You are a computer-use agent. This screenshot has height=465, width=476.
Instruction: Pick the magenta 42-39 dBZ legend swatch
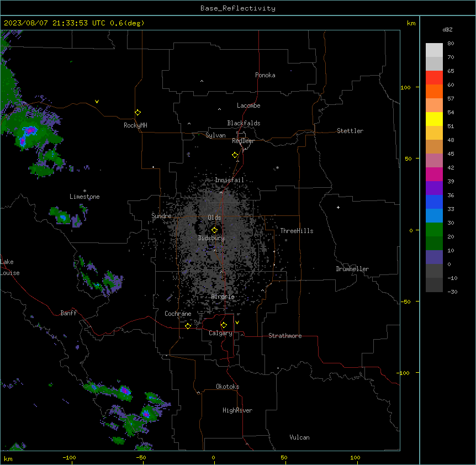point(434,174)
